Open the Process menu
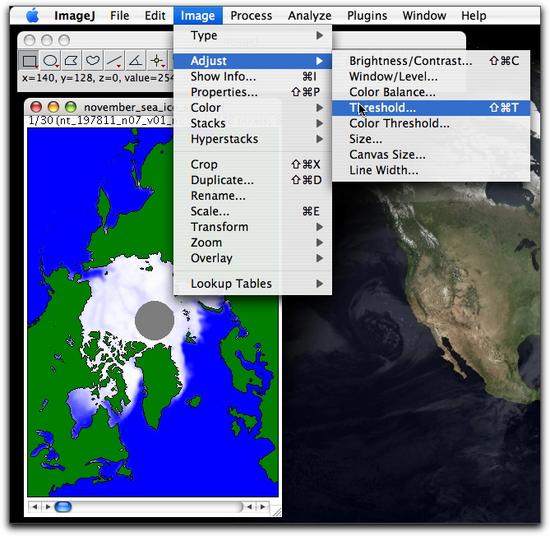550x536 pixels. point(251,15)
